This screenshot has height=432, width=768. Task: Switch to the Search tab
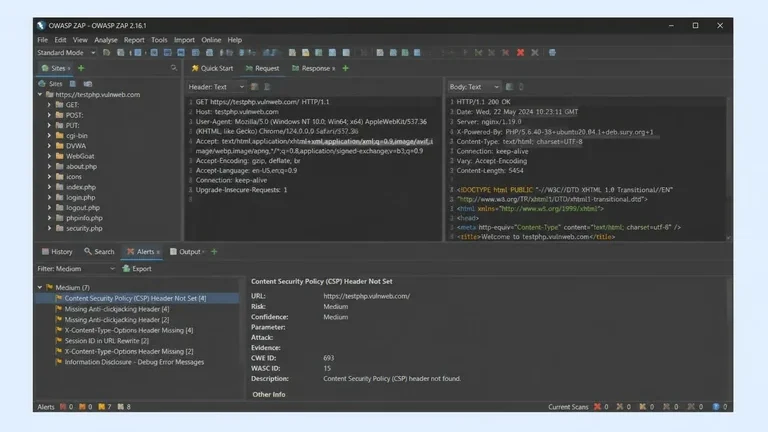pos(99,251)
